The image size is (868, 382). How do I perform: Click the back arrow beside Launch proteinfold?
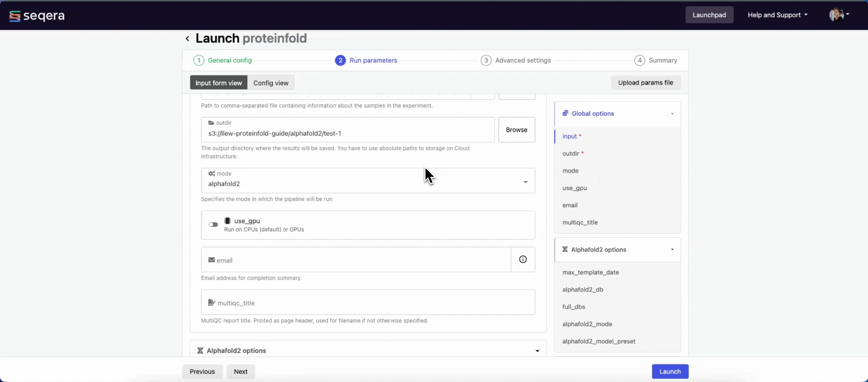(x=187, y=39)
